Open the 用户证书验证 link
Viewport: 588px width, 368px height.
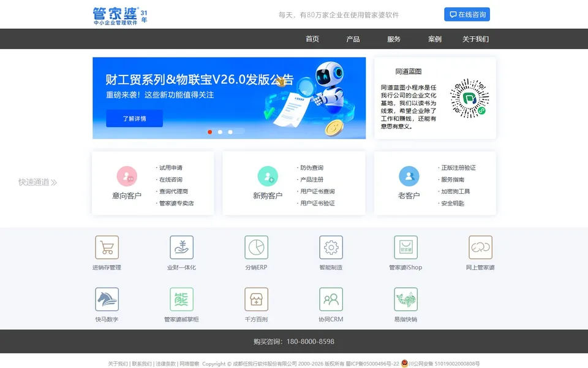pyautogui.click(x=317, y=203)
